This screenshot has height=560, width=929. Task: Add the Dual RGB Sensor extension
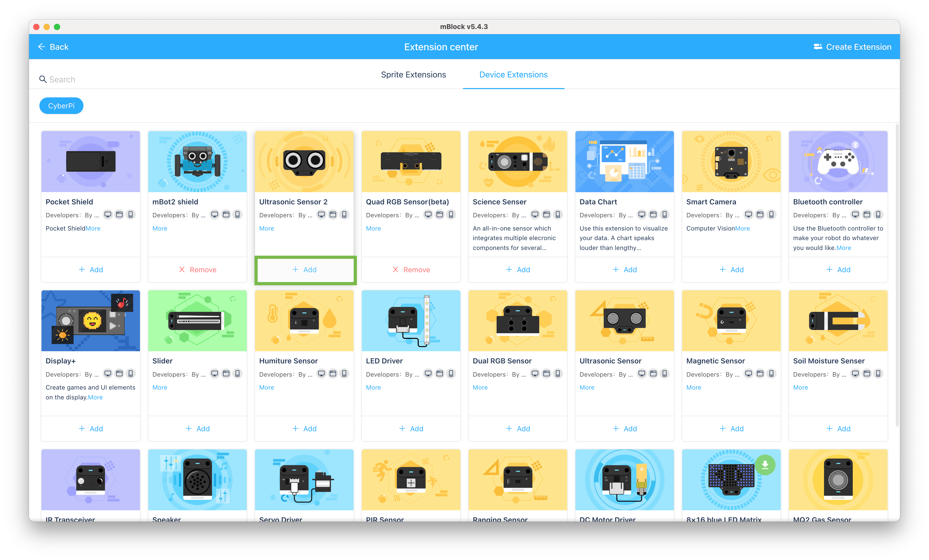(x=518, y=428)
